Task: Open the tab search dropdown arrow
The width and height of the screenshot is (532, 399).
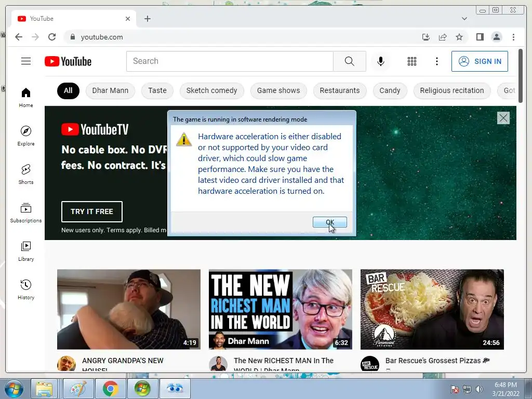Action: [x=464, y=19]
